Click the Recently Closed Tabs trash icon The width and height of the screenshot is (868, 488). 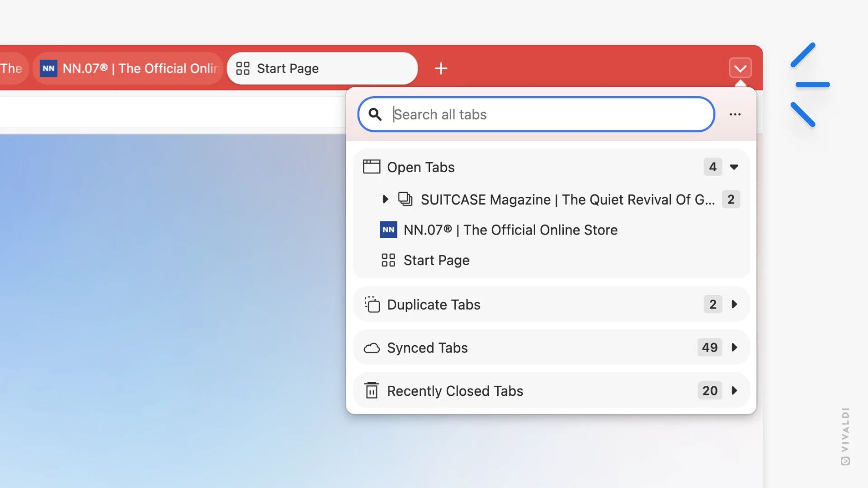[372, 390]
